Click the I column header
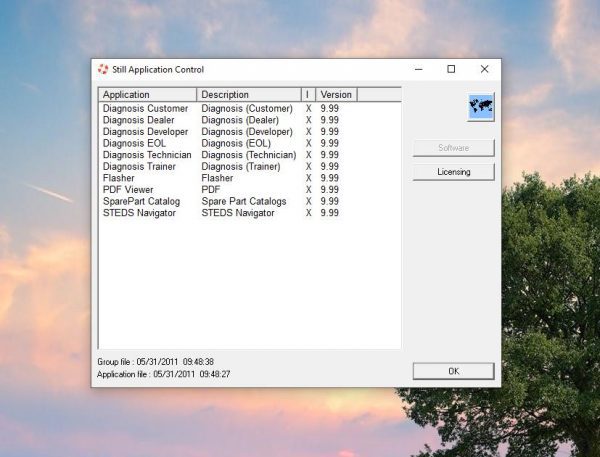The height and width of the screenshot is (457, 600). click(308, 95)
